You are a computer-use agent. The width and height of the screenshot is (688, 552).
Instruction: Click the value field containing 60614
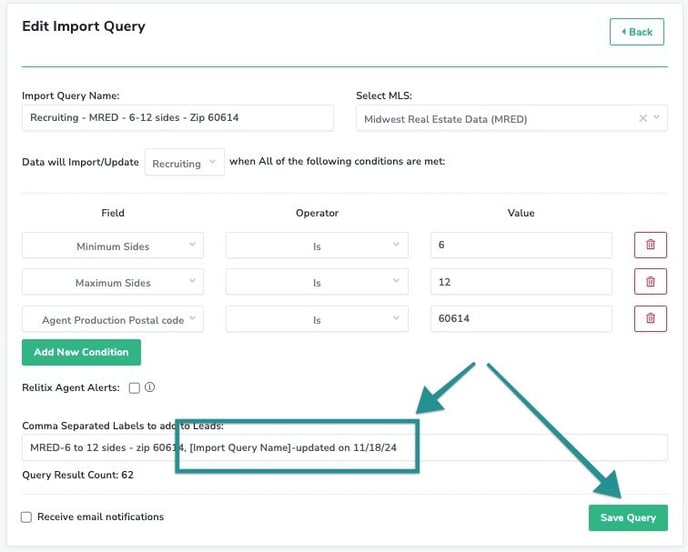pos(521,319)
